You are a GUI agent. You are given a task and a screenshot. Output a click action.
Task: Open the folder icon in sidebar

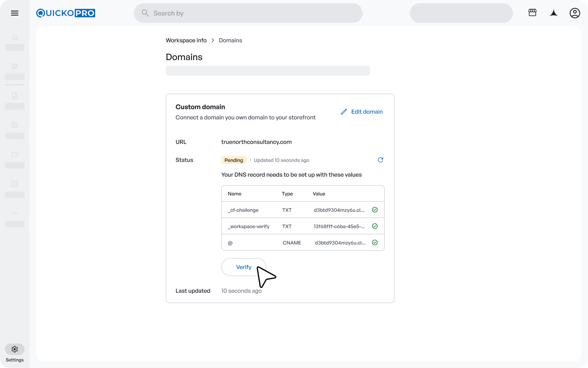click(x=15, y=155)
